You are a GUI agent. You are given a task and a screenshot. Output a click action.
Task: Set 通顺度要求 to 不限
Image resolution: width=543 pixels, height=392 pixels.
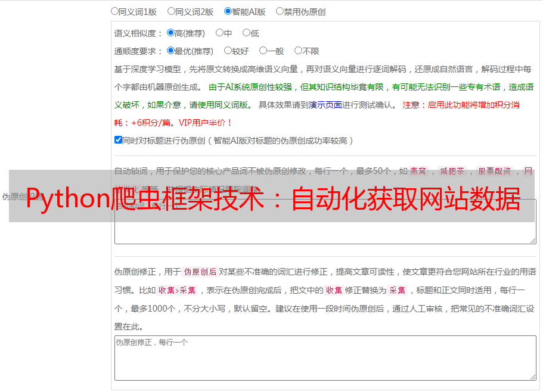tap(298, 51)
